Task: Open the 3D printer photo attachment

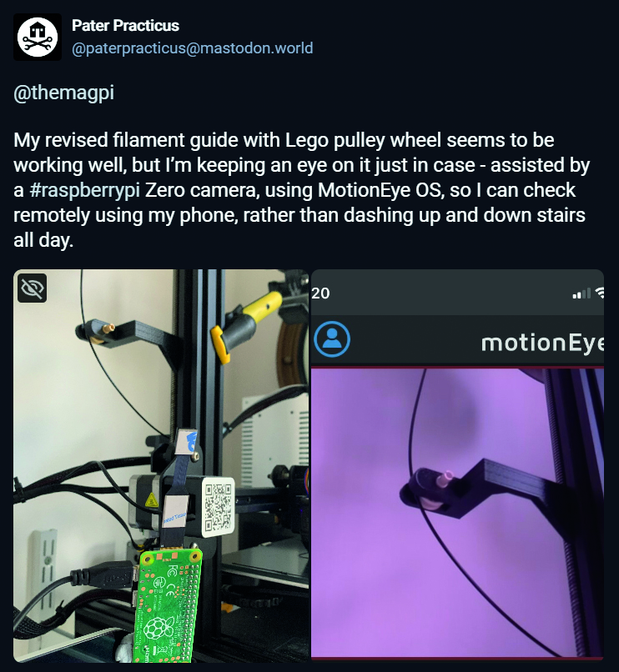Action: (x=161, y=466)
